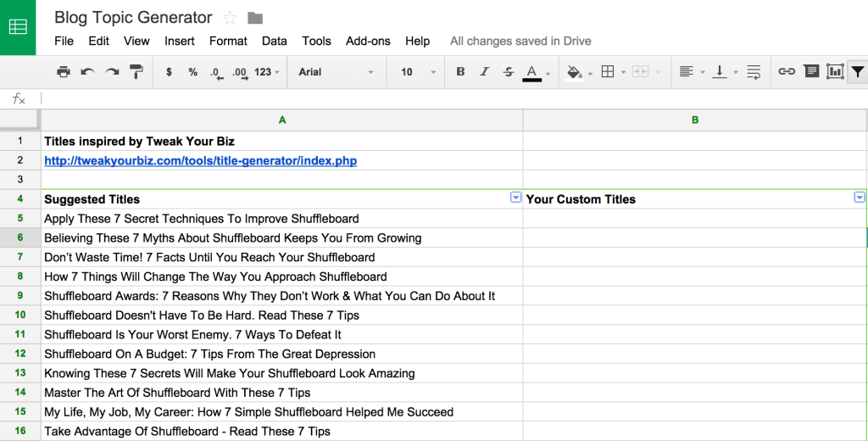The image size is (868, 441).
Task: Open the 123 more formats dropdown
Action: (267, 72)
